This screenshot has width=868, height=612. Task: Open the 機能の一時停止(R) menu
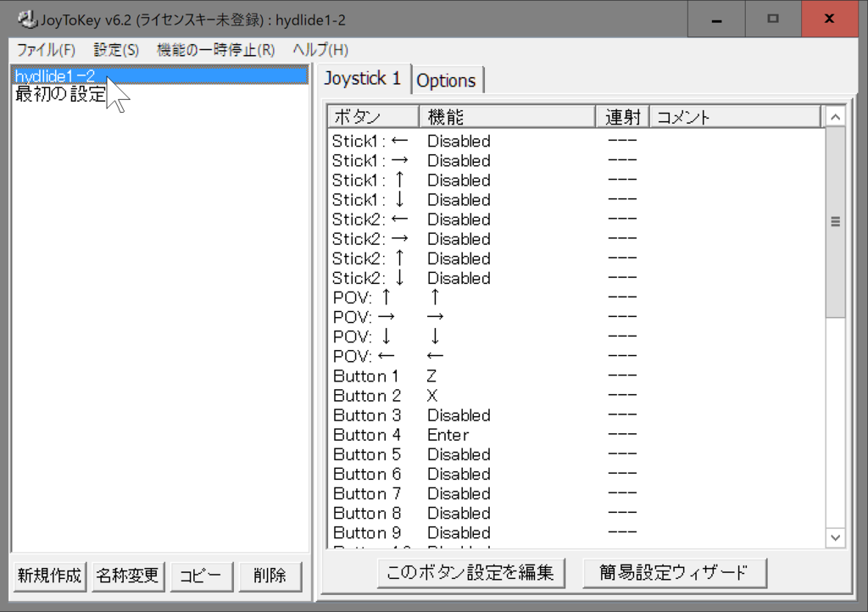(215, 50)
